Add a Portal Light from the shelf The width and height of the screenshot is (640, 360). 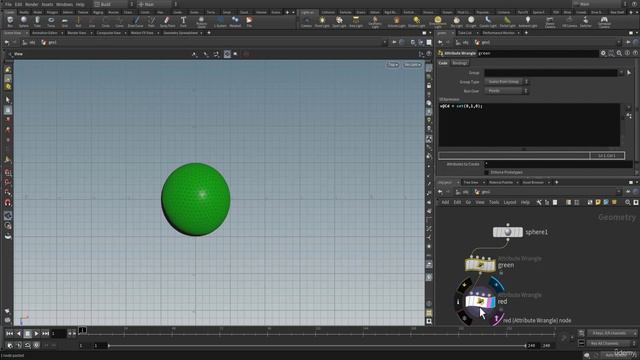(507, 22)
